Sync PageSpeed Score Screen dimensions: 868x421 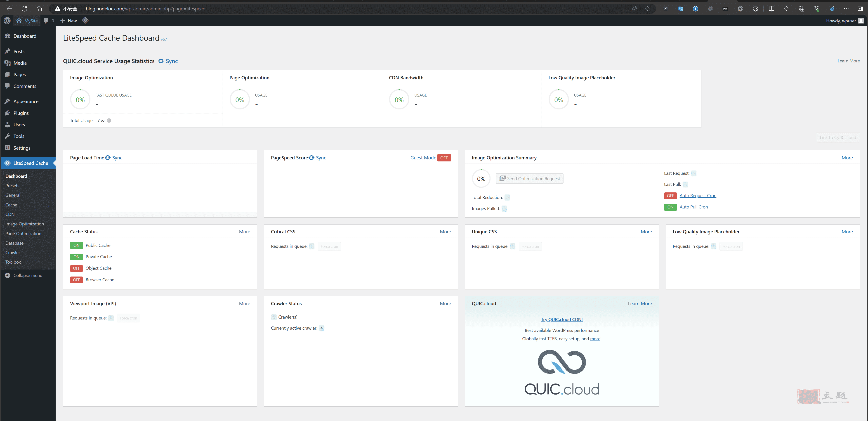coord(317,158)
